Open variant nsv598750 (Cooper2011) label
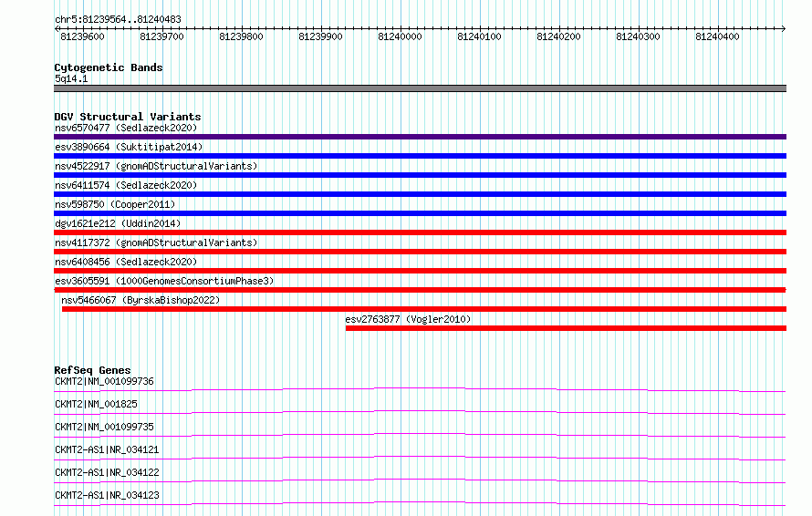 point(115,204)
